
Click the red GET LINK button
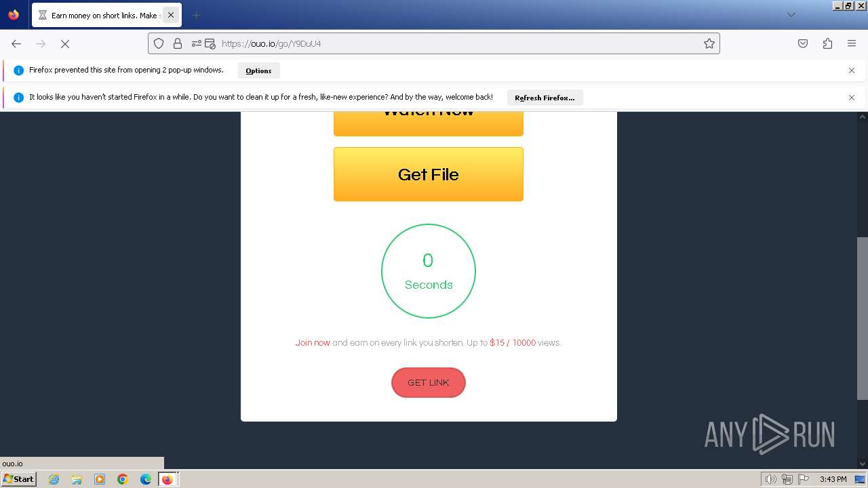tap(429, 382)
